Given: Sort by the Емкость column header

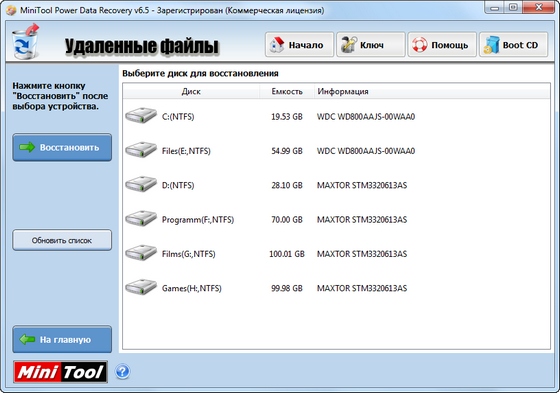Looking at the screenshot, I should pos(287,91).
